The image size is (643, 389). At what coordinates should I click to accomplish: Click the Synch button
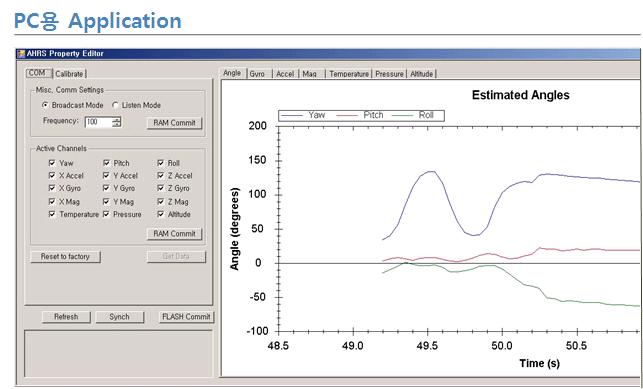point(119,317)
